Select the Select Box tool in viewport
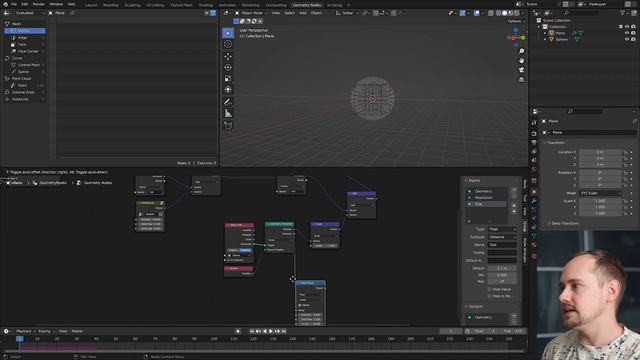Image resolution: width=640 pixels, height=360 pixels. (x=228, y=33)
